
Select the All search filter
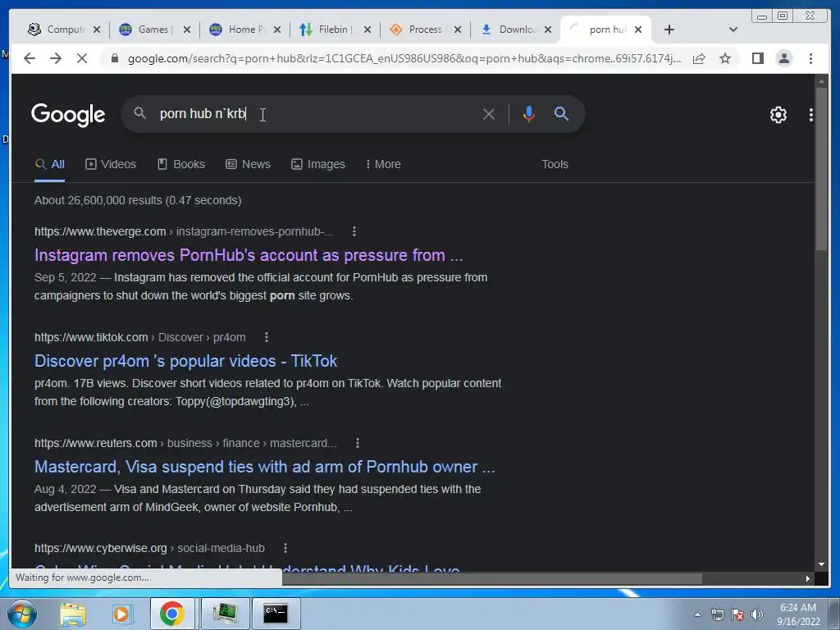tap(50, 164)
